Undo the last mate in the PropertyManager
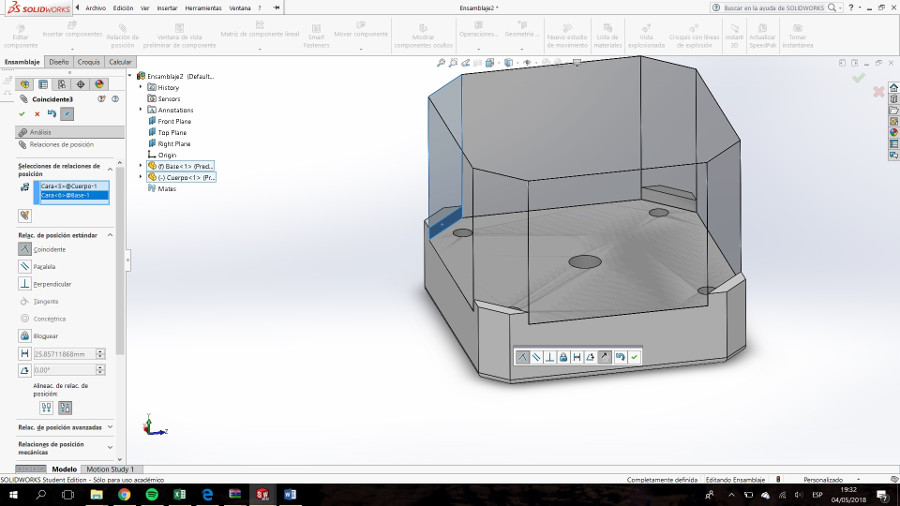Screen dimensions: 900x506 (52, 114)
